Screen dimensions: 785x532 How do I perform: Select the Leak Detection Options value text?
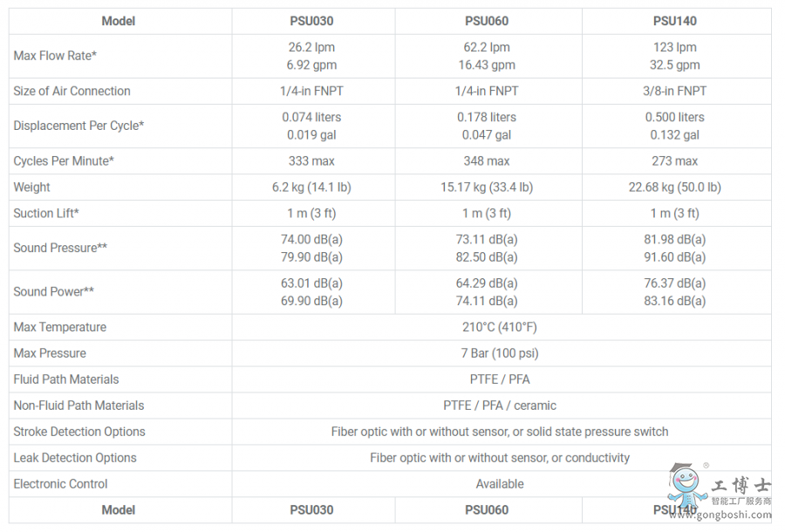500,458
